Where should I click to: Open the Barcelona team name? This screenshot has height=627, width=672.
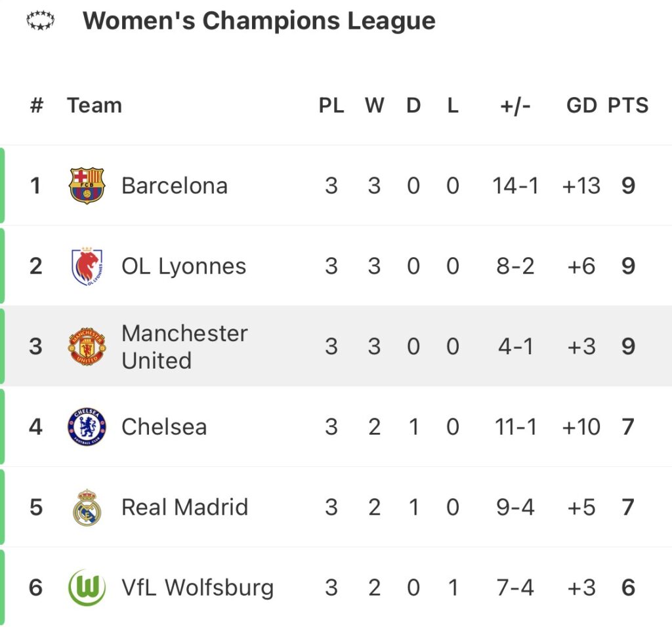coord(175,186)
